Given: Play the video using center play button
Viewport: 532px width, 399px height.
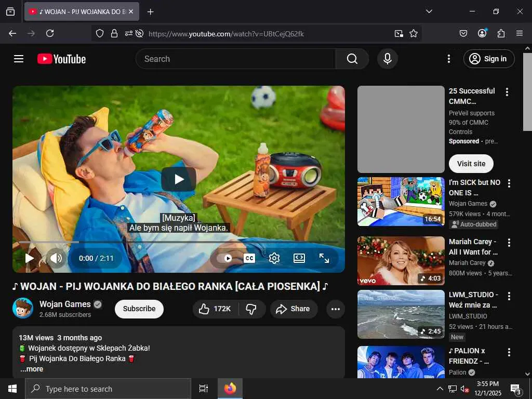Looking at the screenshot, I should pos(179,179).
